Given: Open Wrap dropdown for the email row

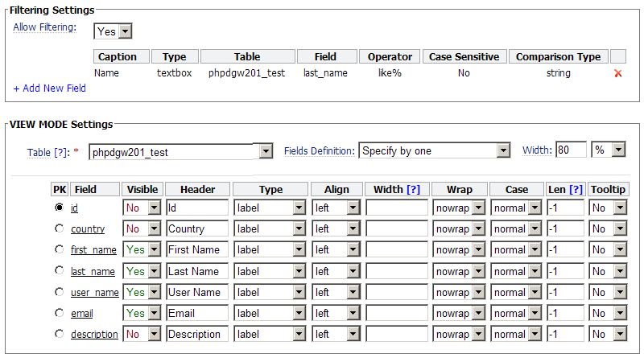Looking at the screenshot, I should tap(460, 313).
